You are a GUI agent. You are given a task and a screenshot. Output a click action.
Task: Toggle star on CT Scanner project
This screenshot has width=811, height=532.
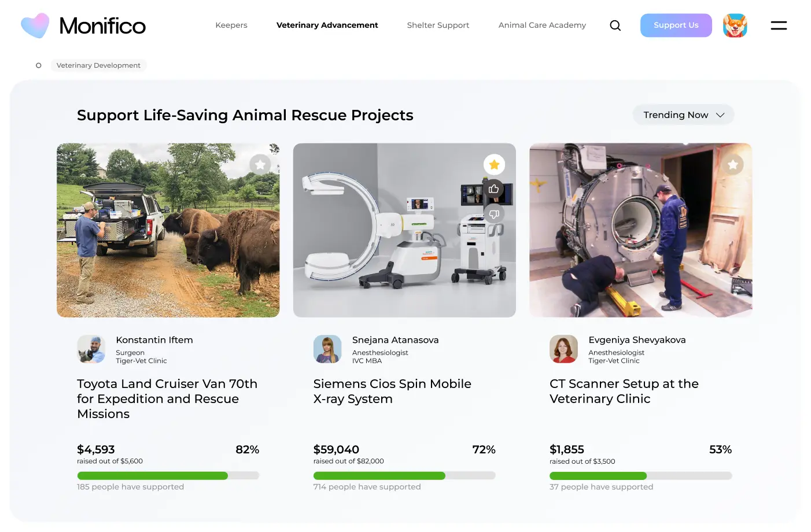[x=732, y=165]
